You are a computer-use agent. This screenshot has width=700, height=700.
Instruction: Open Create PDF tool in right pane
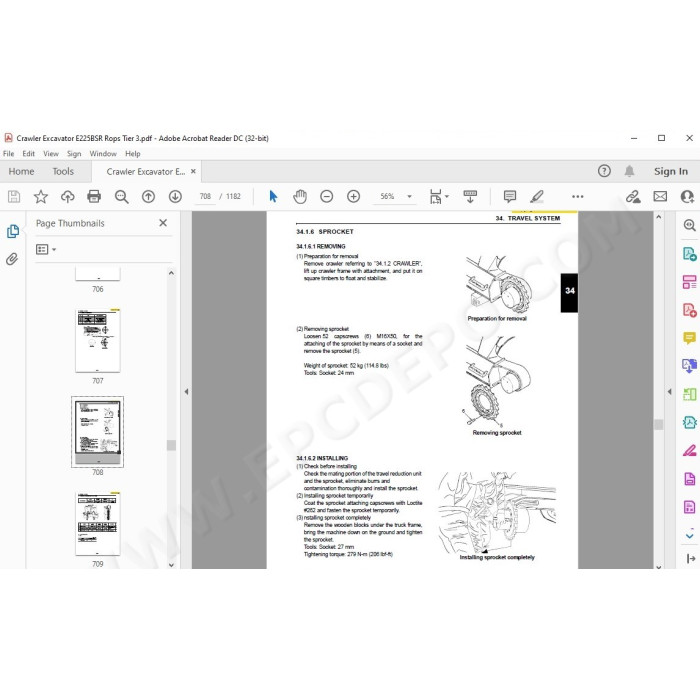click(689, 310)
